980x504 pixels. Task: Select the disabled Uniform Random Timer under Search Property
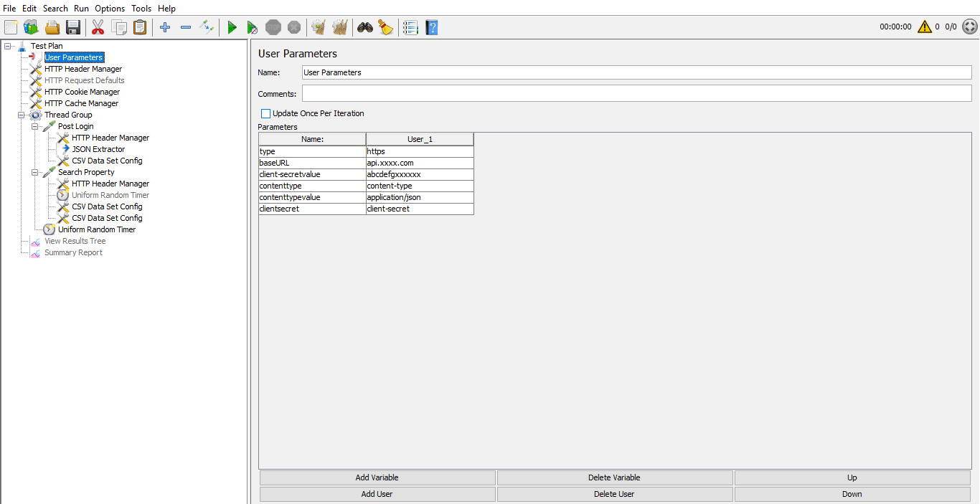tap(110, 194)
